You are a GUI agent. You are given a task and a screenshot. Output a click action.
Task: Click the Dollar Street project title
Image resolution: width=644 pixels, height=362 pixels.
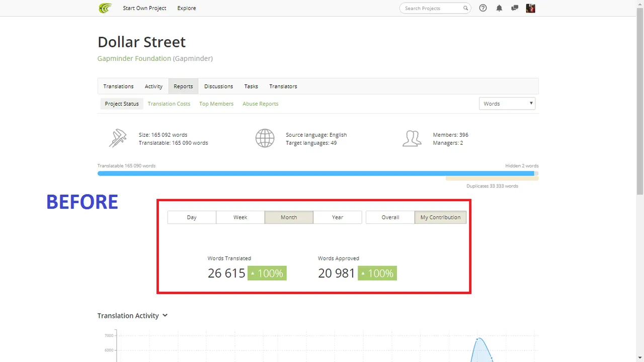click(x=141, y=42)
